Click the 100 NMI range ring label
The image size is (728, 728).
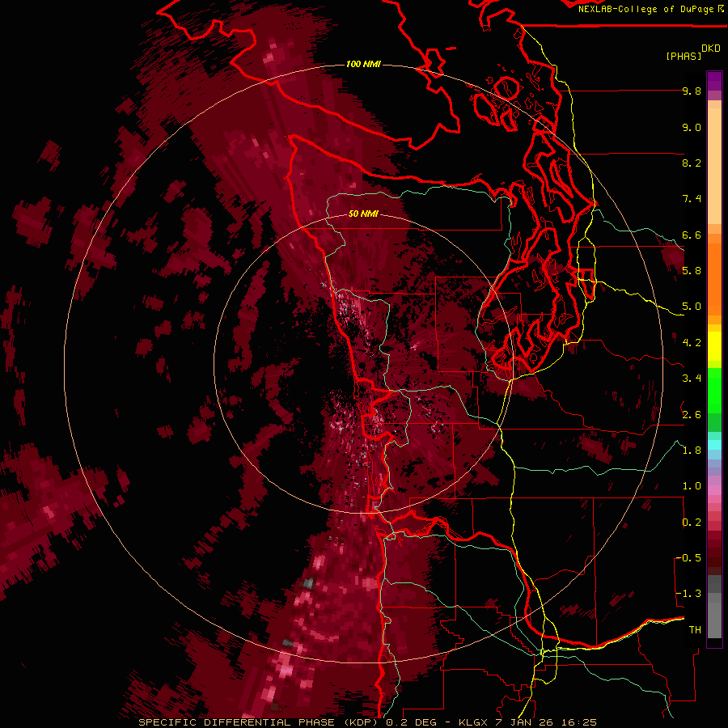(363, 64)
